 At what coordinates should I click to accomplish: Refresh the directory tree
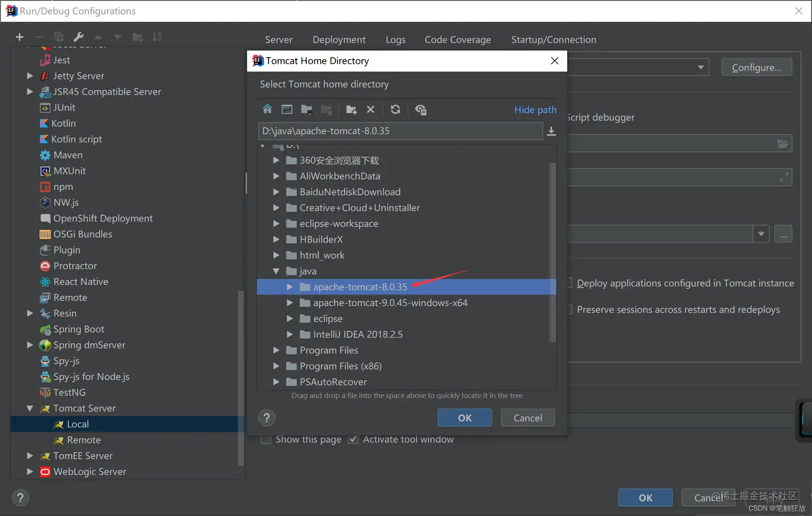tap(395, 110)
